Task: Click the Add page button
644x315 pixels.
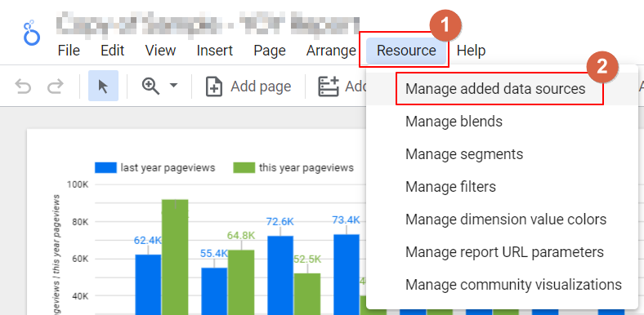Action: point(248,87)
